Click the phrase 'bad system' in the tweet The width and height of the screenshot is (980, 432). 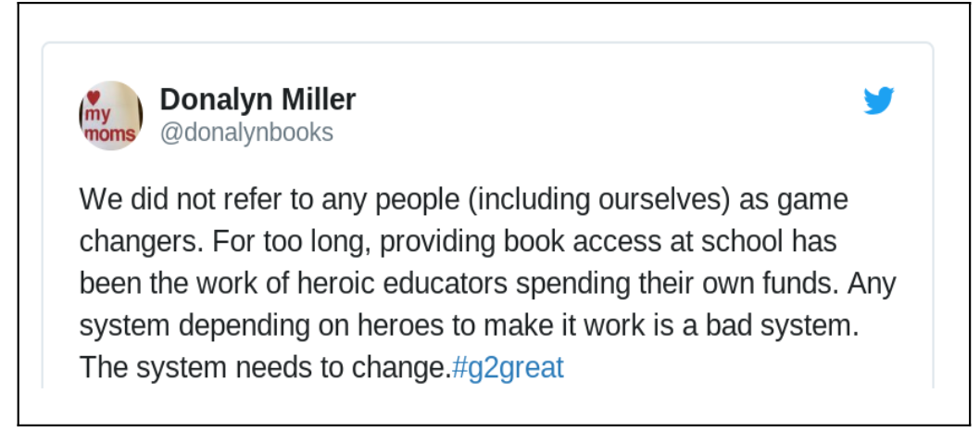(779, 325)
